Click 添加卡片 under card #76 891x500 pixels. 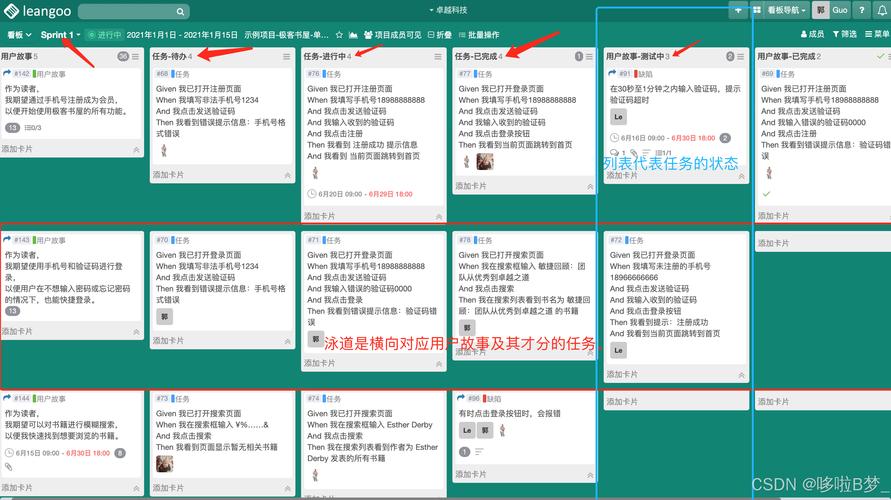(x=319, y=216)
